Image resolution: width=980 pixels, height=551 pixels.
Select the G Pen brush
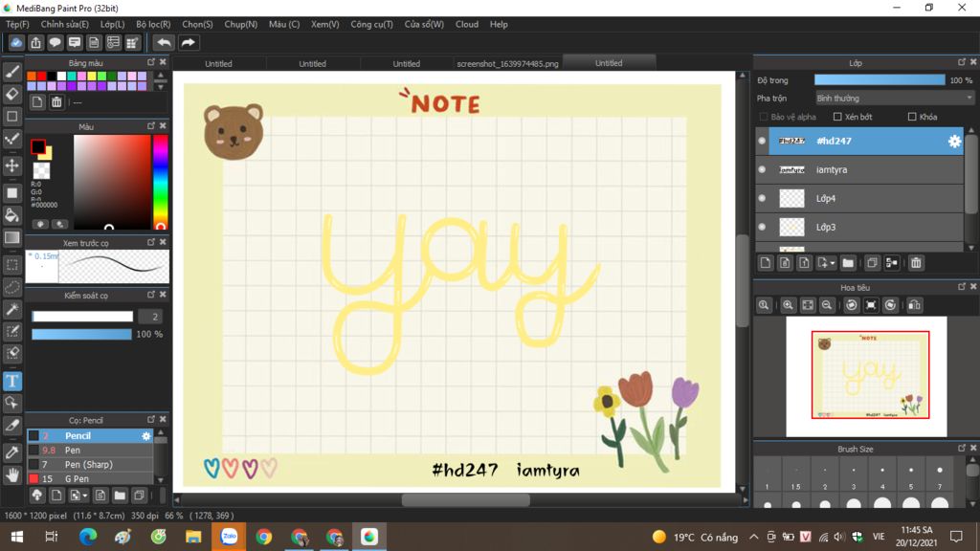(90, 479)
